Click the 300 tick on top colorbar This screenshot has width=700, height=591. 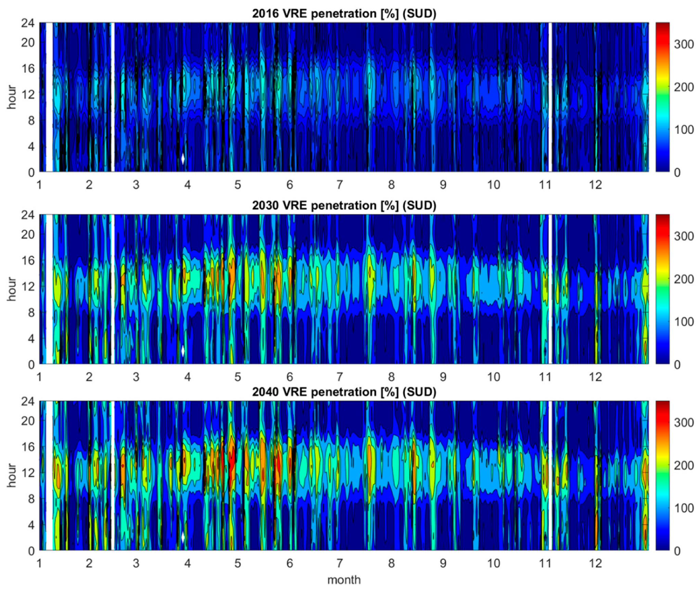click(x=684, y=44)
